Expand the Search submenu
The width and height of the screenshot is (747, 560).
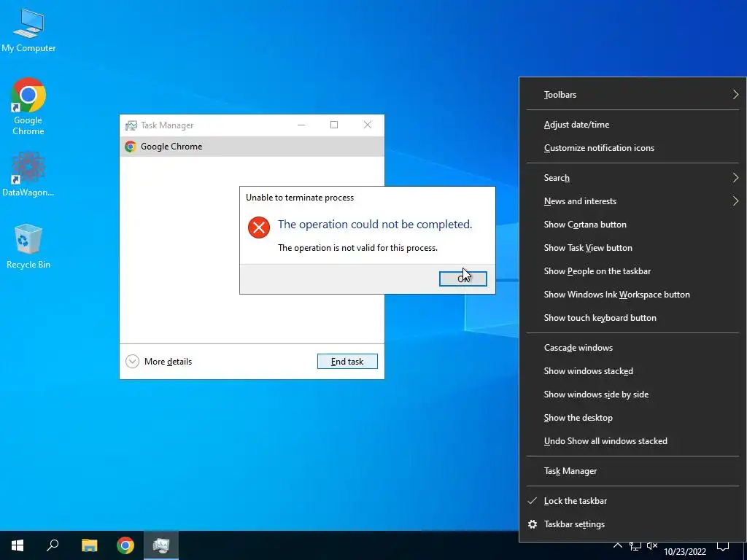pyautogui.click(x=632, y=178)
